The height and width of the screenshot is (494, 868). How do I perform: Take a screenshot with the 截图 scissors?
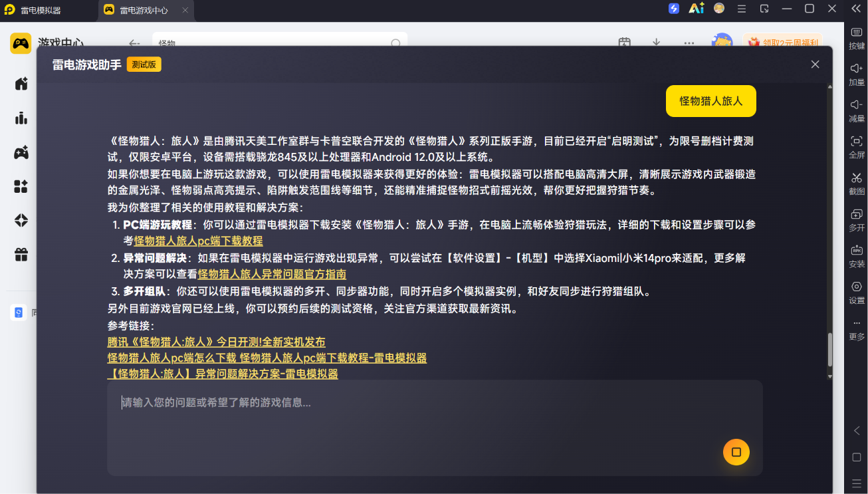coord(857,184)
